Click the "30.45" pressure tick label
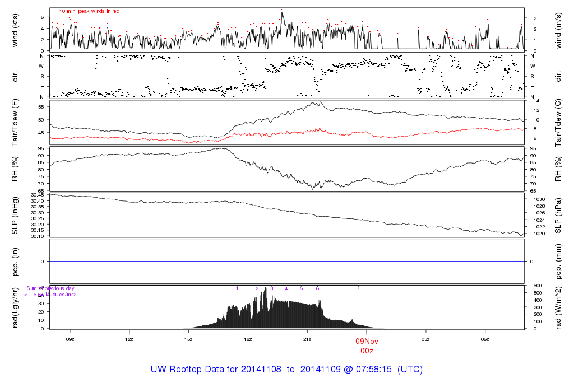This screenshot has height=392, width=574. tap(38, 195)
